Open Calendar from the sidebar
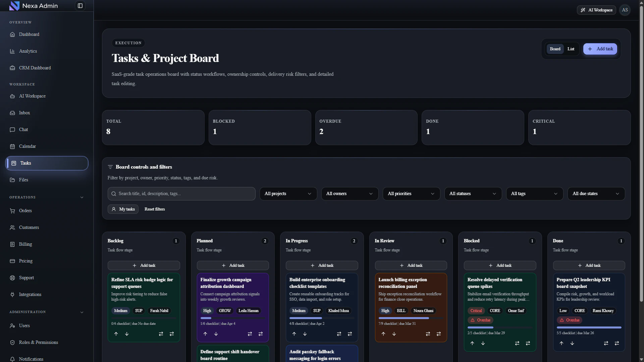Screen dimensions: 644x362 click(28, 146)
